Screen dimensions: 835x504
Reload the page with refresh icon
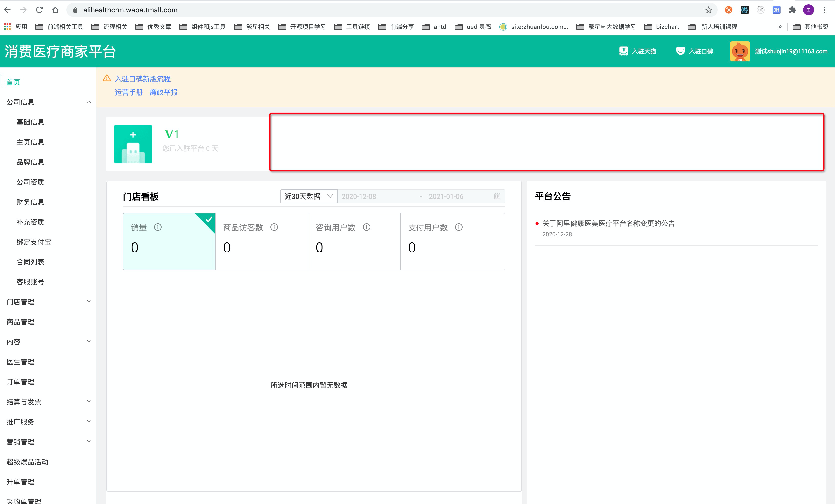tap(40, 10)
